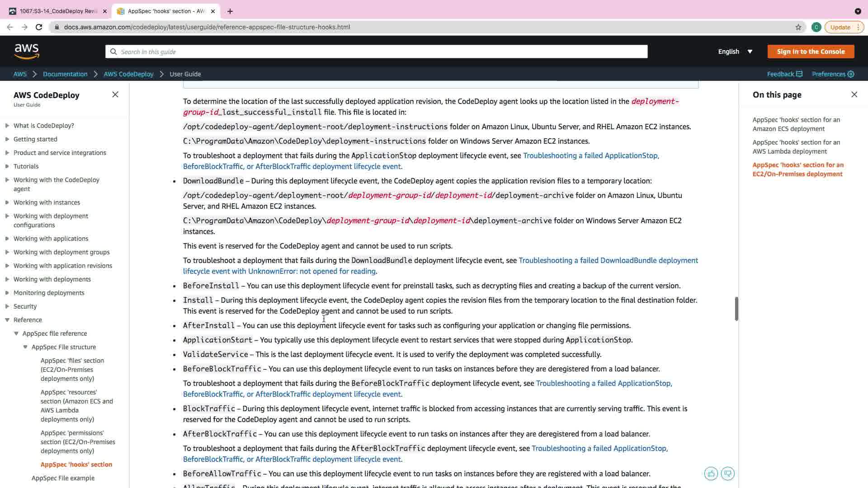Expand the Getting started section
868x488 pixels.
(7, 139)
